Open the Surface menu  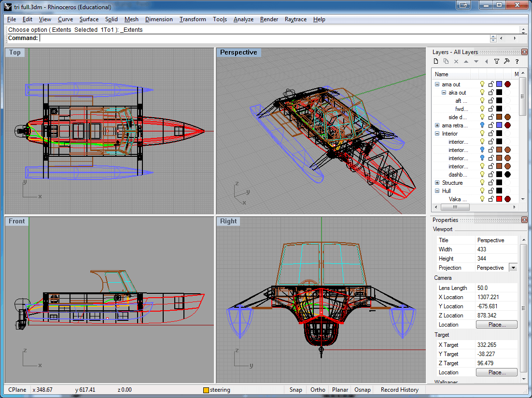[x=89, y=19]
